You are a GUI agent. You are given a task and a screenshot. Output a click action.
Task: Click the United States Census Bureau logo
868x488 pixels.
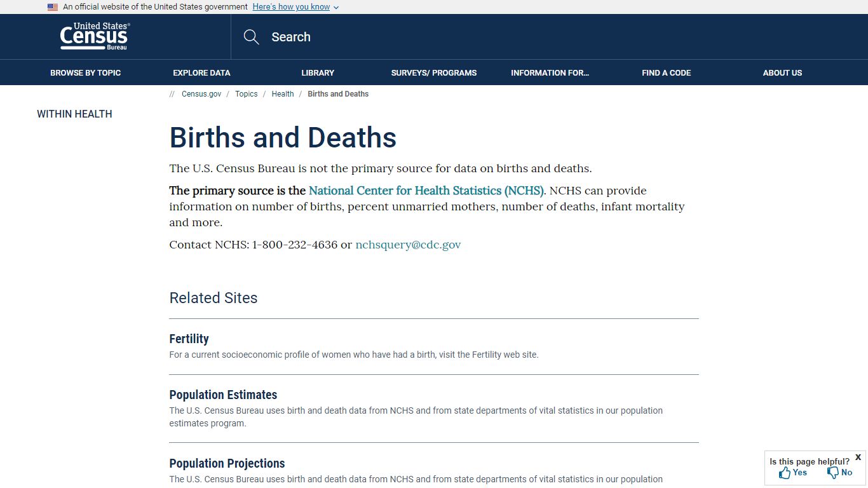(x=95, y=36)
